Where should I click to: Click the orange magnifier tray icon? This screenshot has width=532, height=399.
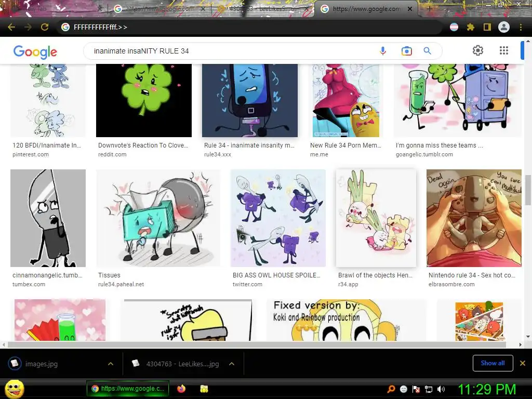(391, 389)
